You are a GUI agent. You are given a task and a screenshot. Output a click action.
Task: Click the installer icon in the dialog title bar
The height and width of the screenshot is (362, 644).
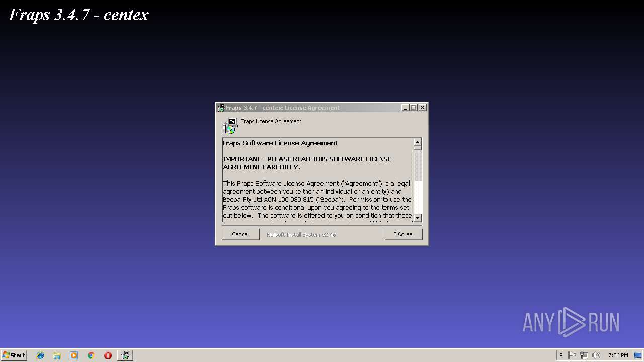[x=221, y=108]
